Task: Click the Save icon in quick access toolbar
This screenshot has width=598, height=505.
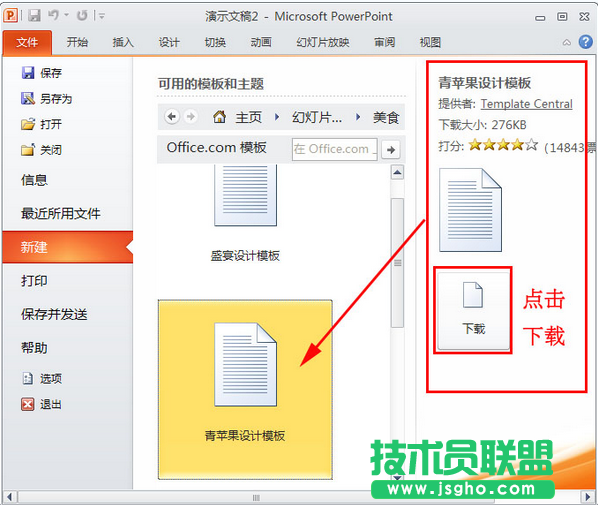Action: pos(34,16)
